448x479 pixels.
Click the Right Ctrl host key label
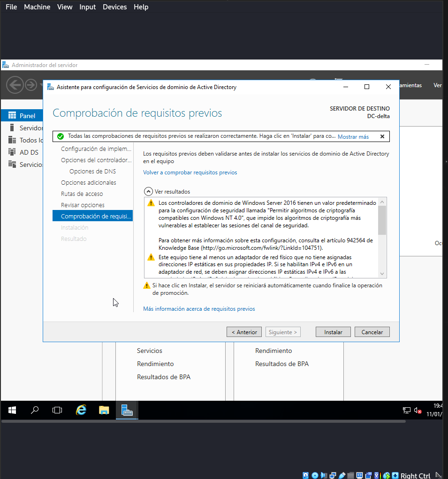[415, 475]
